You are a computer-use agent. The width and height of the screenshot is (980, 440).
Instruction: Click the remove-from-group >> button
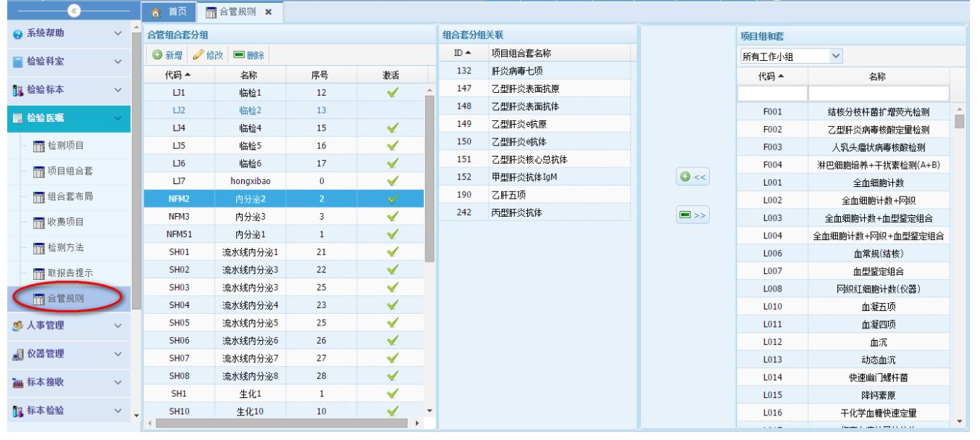pyautogui.click(x=691, y=215)
